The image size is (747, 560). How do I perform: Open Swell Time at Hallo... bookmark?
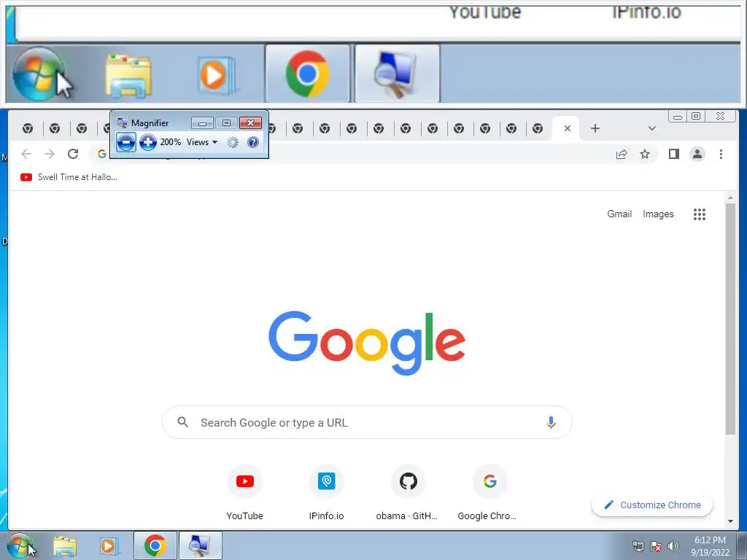(69, 177)
